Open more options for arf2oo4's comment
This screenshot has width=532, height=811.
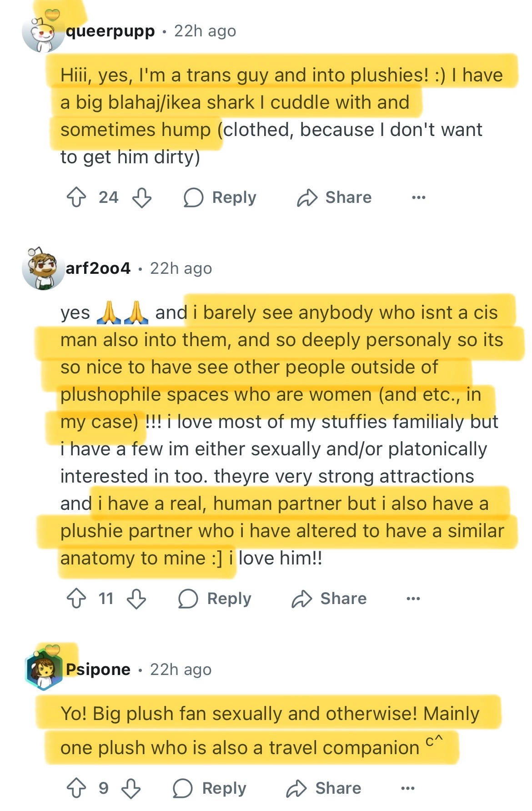click(x=413, y=599)
